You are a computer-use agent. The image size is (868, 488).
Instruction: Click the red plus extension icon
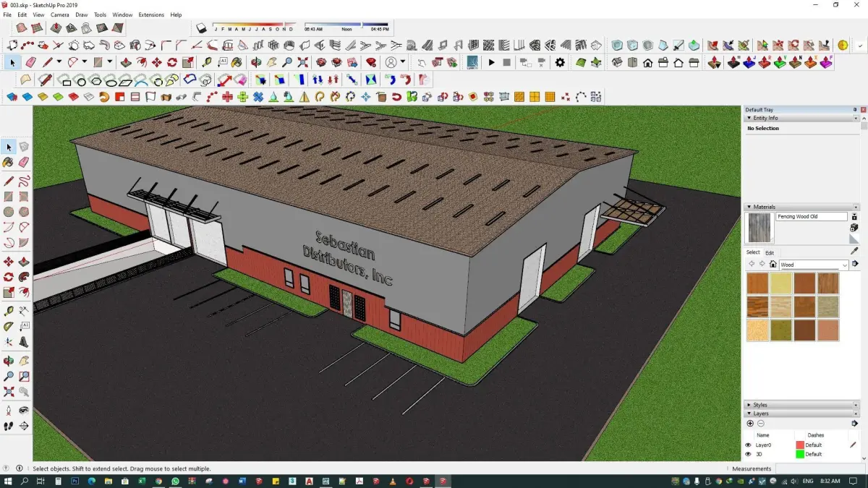[x=227, y=96]
